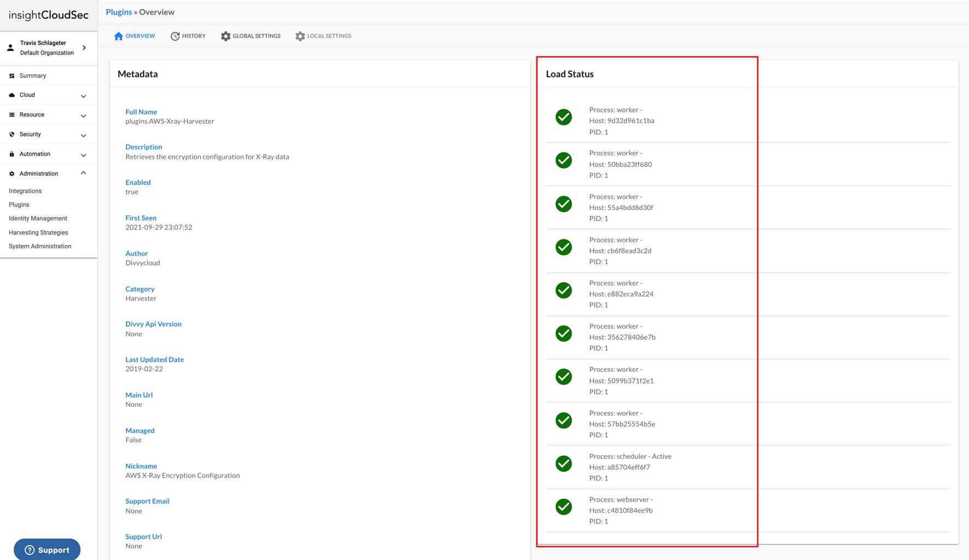
Task: Open the Global Settings tab
Action: (251, 36)
